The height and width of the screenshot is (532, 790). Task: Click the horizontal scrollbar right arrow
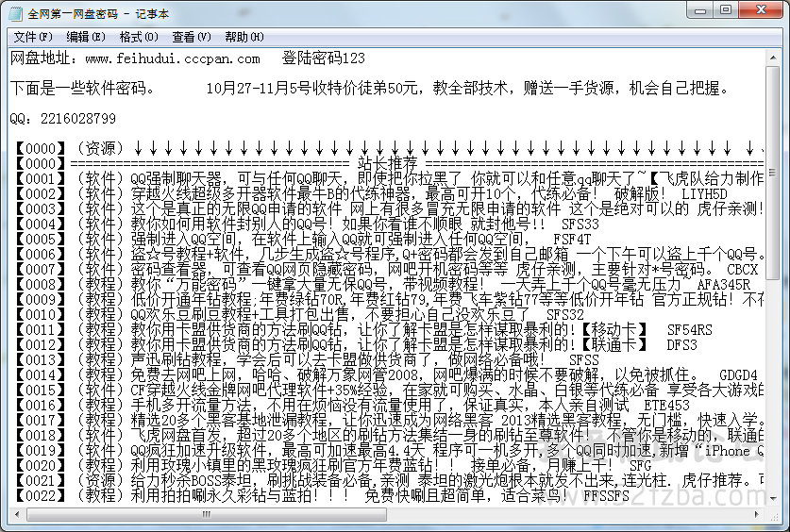click(x=757, y=514)
